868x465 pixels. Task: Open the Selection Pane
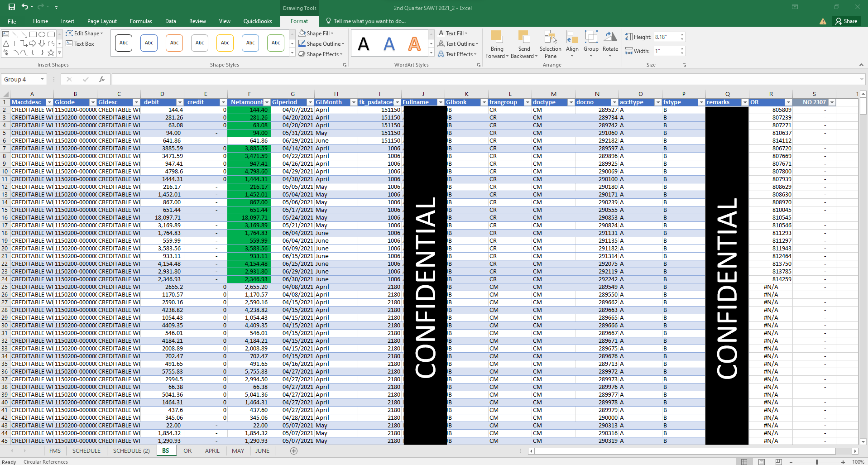pyautogui.click(x=550, y=44)
